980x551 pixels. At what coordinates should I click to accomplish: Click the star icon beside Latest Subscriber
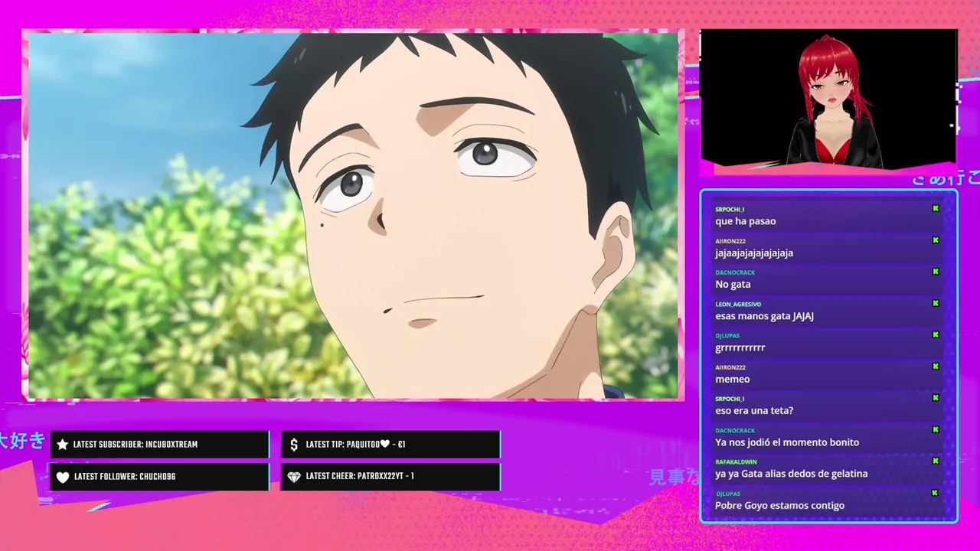click(x=63, y=445)
